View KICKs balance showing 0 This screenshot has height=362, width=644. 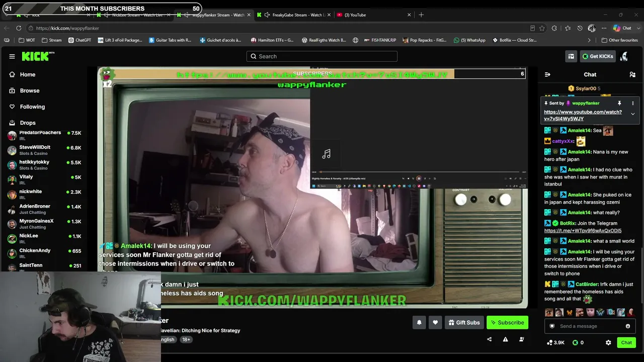pos(578,343)
